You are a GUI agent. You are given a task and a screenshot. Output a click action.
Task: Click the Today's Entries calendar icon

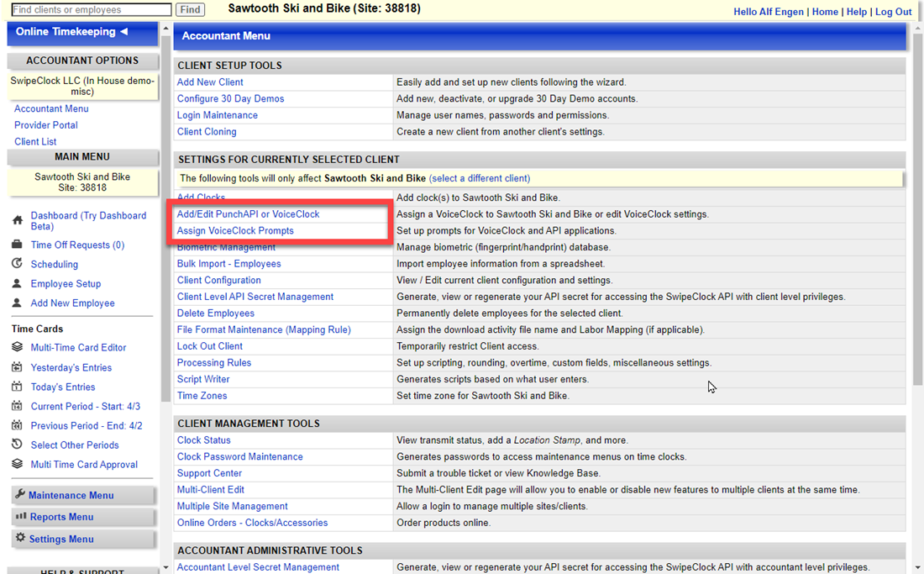pyautogui.click(x=17, y=386)
